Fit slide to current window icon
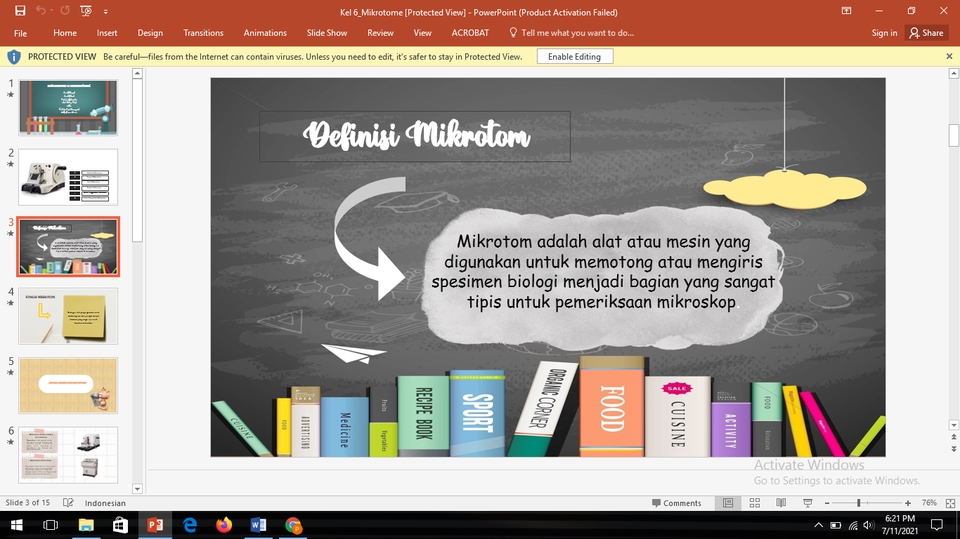Viewport: 960px width, 539px height. tap(950, 503)
